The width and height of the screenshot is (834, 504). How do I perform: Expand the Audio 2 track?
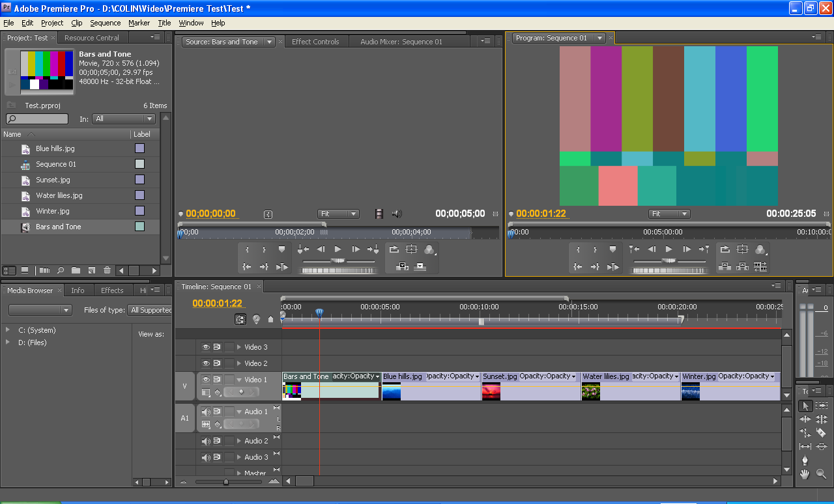tap(239, 441)
